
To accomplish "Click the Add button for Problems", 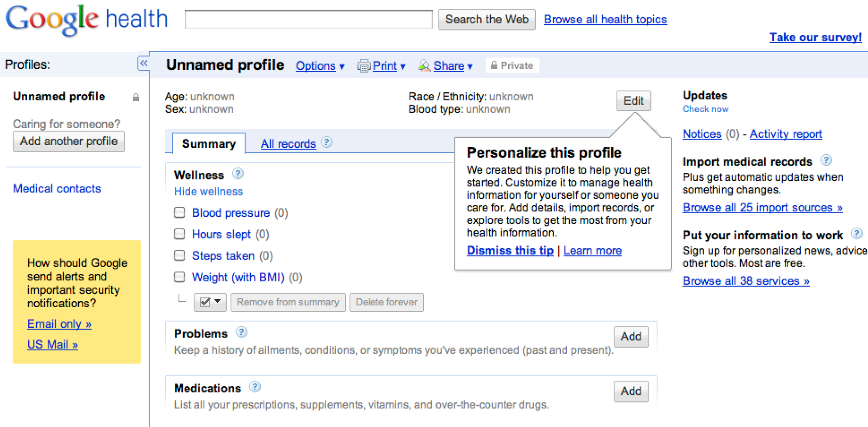I will [x=631, y=337].
